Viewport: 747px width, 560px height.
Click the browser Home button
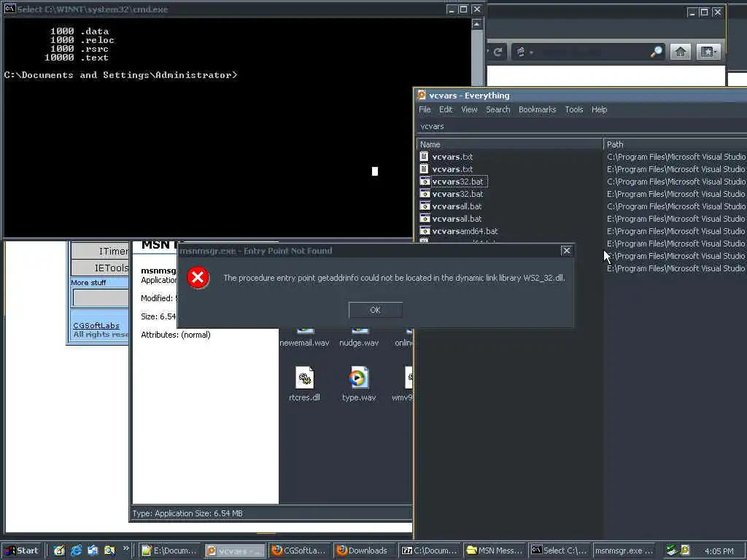pos(681,52)
